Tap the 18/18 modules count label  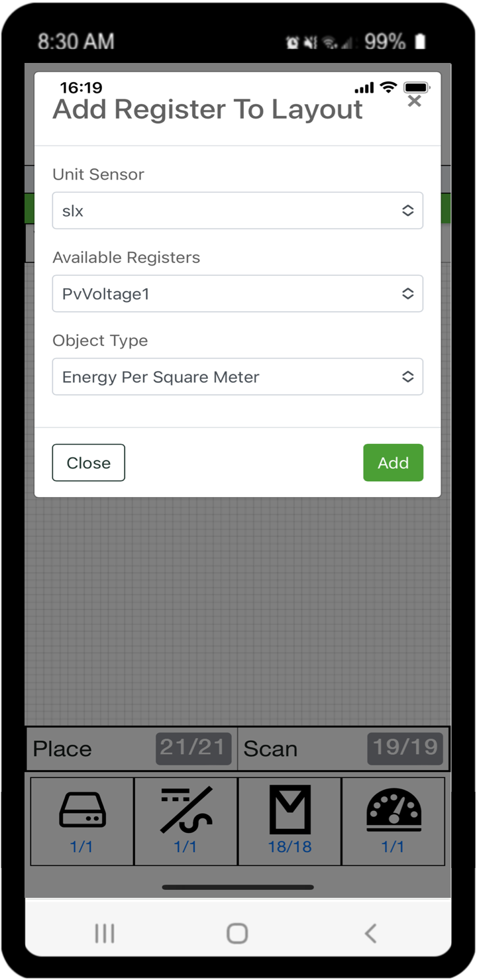coord(290,847)
